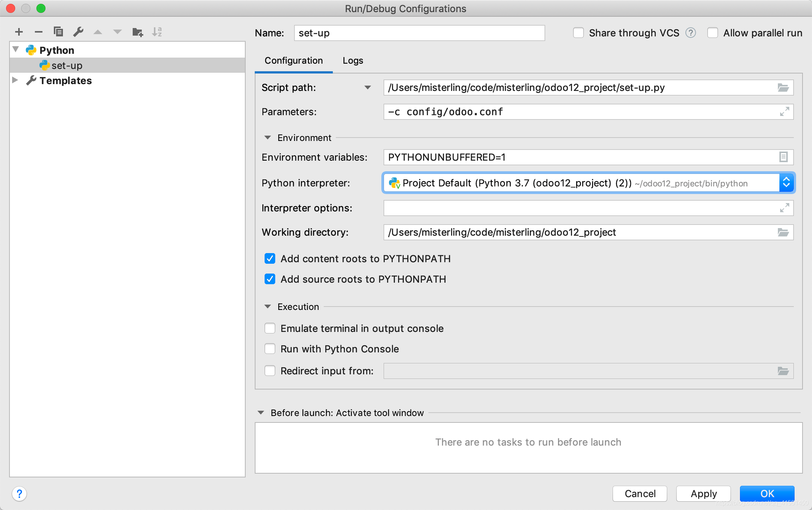The width and height of the screenshot is (812, 510).
Task: Click into the Name field
Action: [419, 33]
